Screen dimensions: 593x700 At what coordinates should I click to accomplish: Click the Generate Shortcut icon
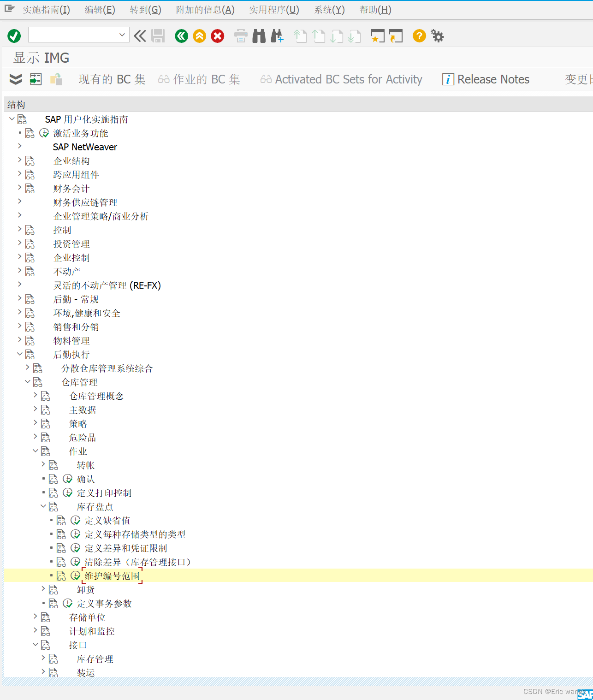[x=396, y=36]
